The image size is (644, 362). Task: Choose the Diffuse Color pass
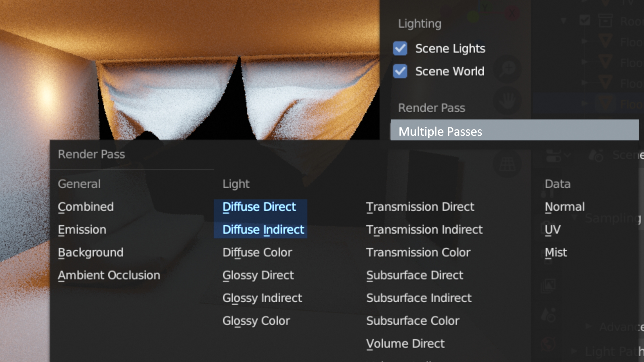click(x=257, y=252)
